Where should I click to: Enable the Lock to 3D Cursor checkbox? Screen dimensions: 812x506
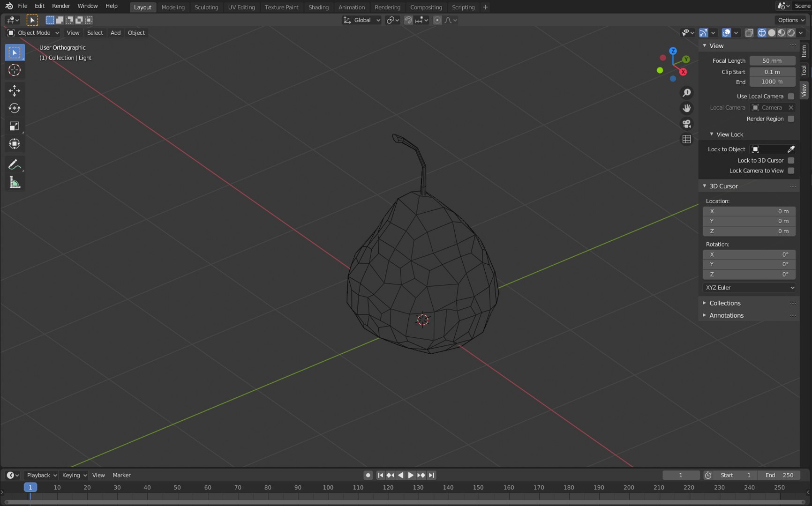(791, 160)
